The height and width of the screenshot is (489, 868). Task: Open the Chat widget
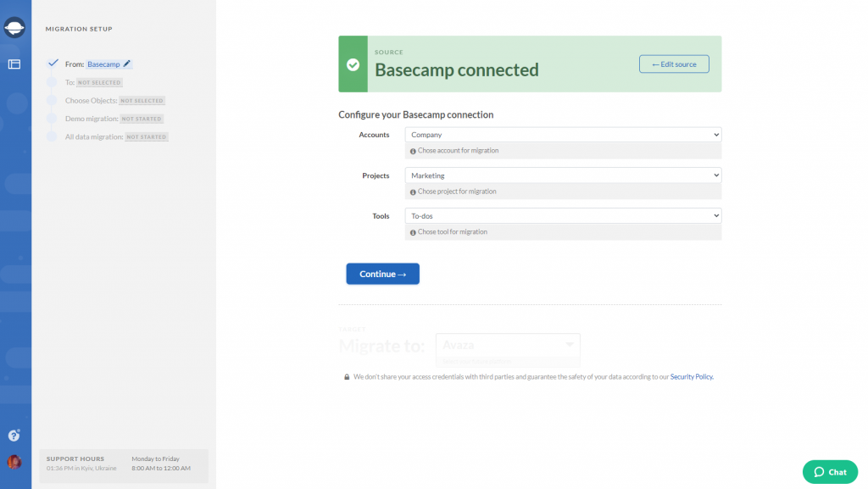pyautogui.click(x=830, y=472)
